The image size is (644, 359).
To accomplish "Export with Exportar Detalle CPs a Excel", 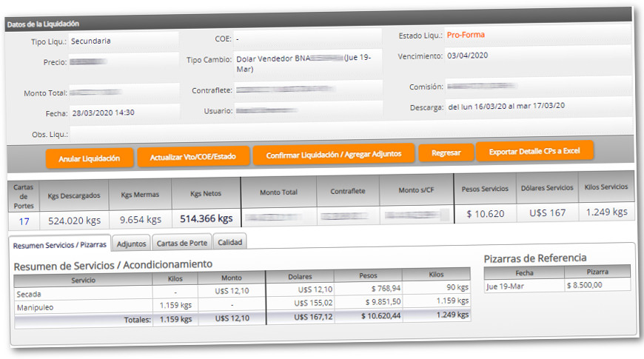I will pyautogui.click(x=534, y=151).
